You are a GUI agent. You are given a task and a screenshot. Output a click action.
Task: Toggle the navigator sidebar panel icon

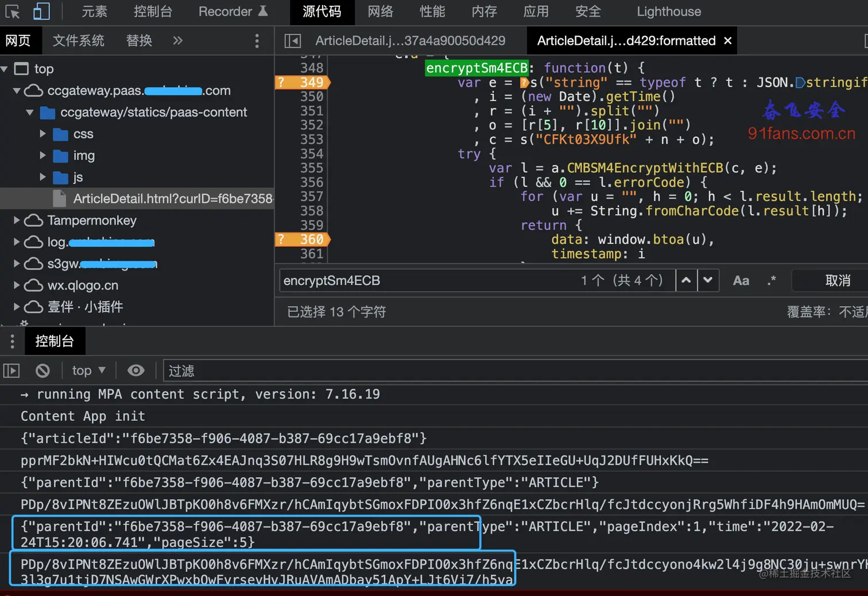(293, 41)
